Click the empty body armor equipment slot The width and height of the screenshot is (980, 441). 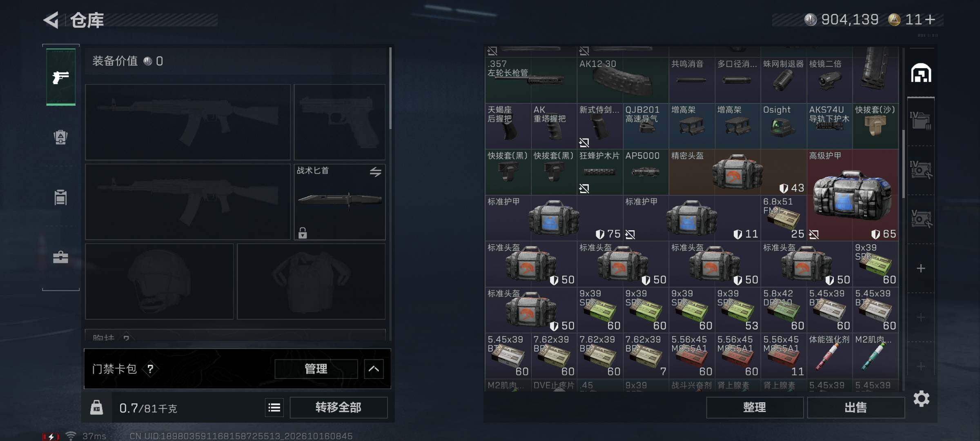(x=311, y=281)
